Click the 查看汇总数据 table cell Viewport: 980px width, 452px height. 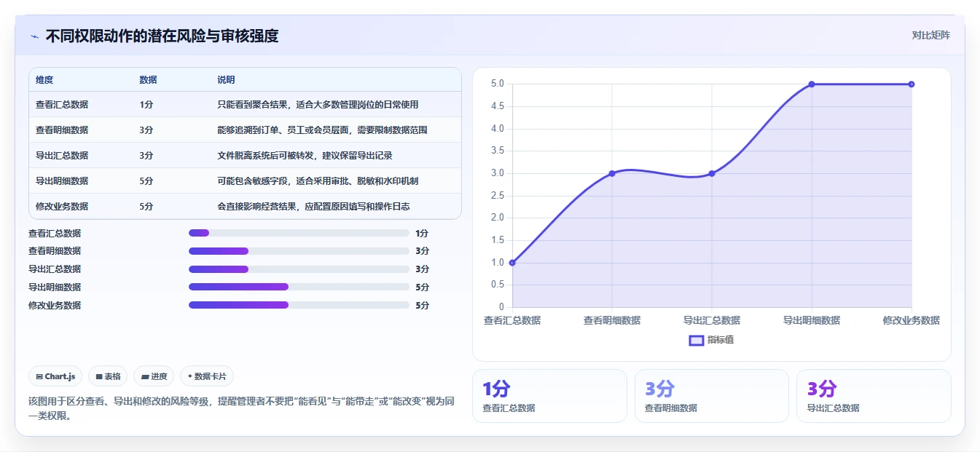[x=62, y=104]
